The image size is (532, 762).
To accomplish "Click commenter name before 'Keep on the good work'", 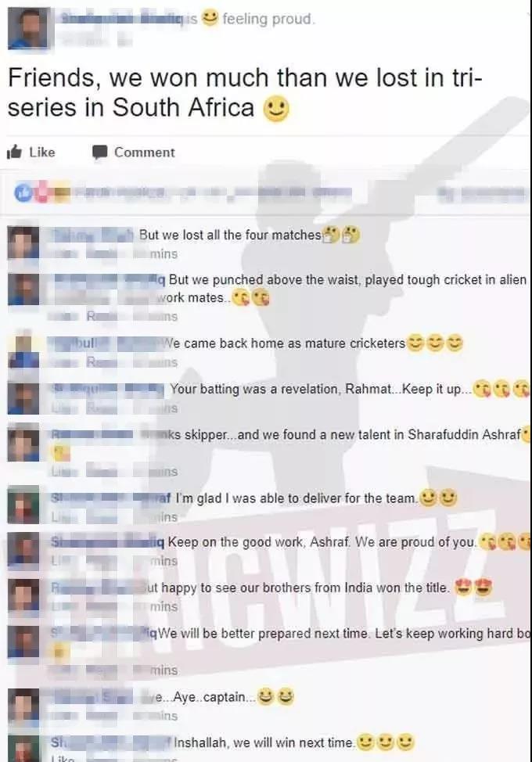I will tap(108, 542).
